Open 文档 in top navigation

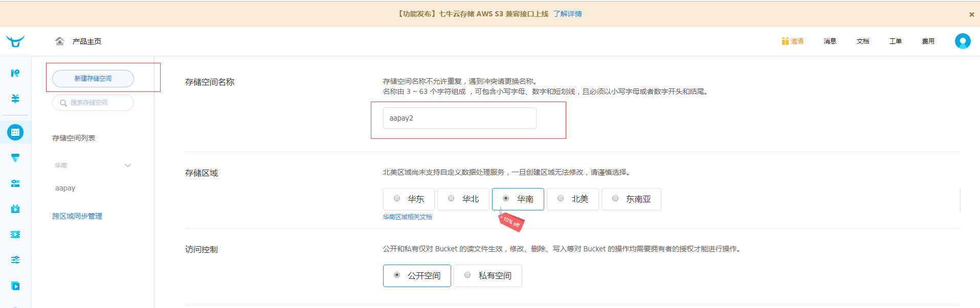[x=863, y=41]
